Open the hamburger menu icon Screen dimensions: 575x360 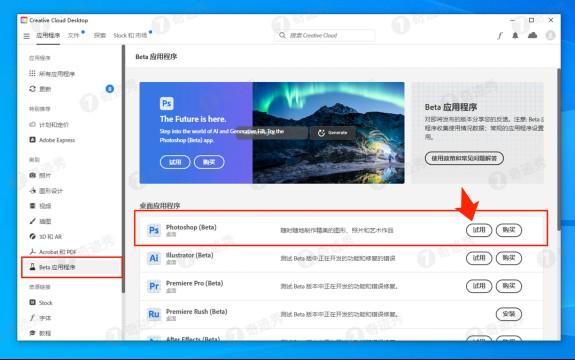(26, 36)
